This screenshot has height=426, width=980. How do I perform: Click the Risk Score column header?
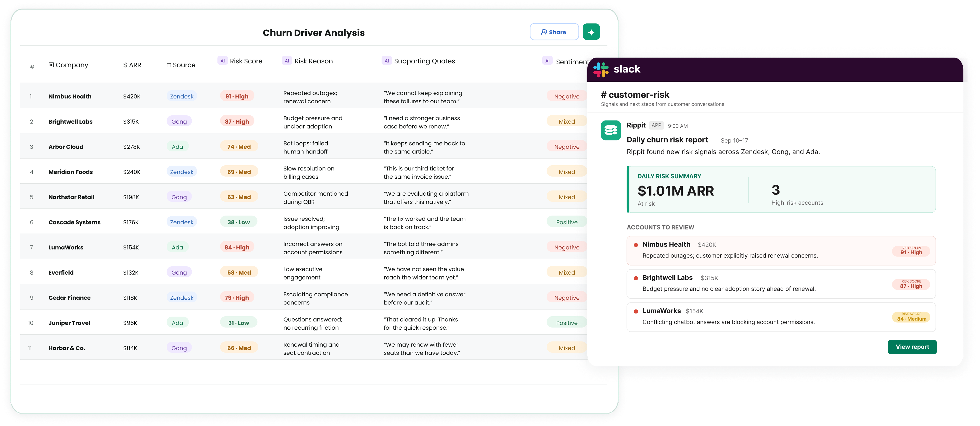[246, 61]
